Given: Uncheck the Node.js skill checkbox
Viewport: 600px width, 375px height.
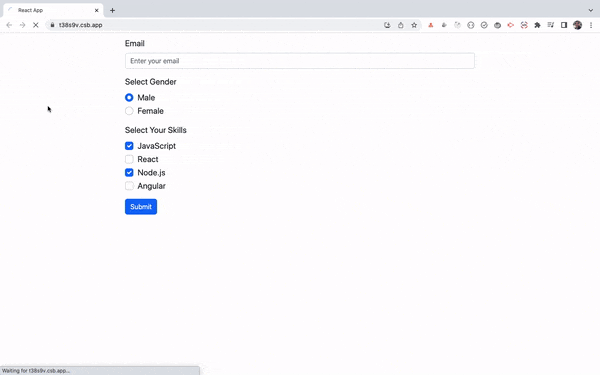Looking at the screenshot, I should coord(129,173).
